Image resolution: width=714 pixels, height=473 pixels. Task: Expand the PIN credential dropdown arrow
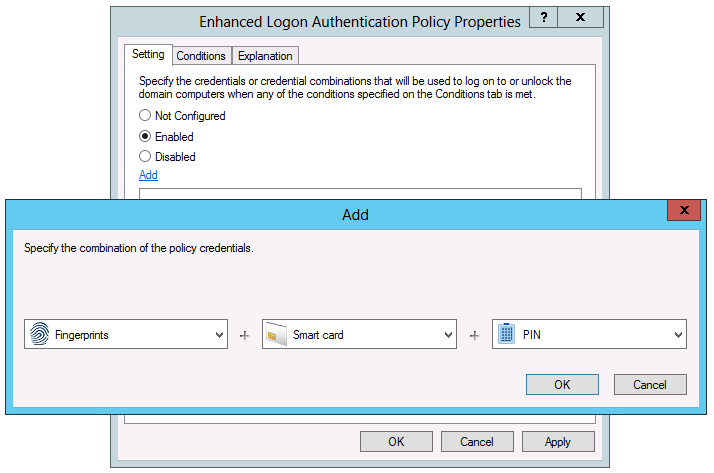(x=679, y=336)
